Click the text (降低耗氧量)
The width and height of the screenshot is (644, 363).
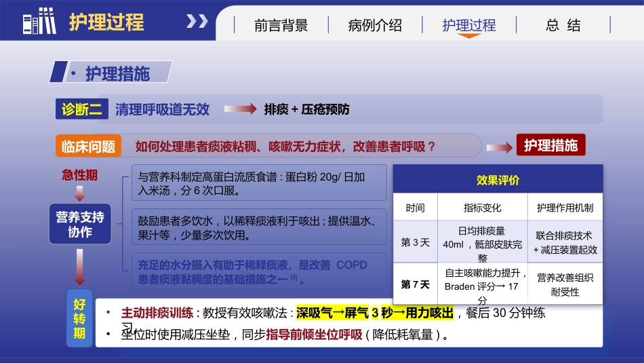coord(403,335)
